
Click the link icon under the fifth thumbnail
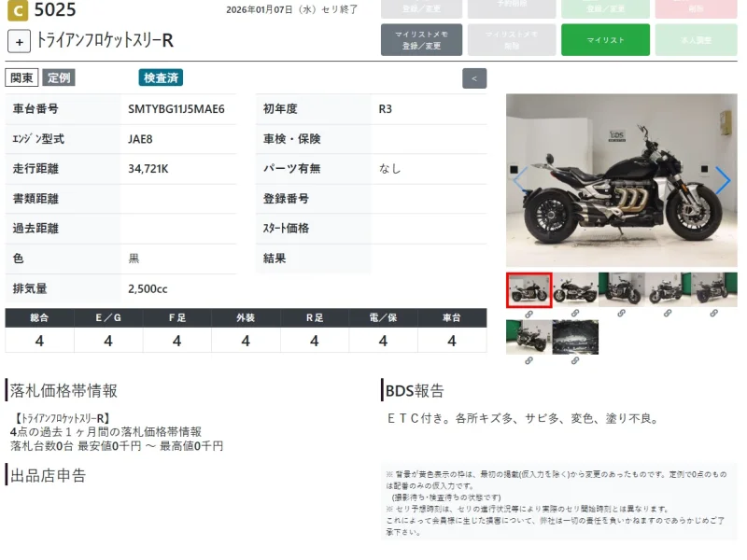(x=713, y=314)
